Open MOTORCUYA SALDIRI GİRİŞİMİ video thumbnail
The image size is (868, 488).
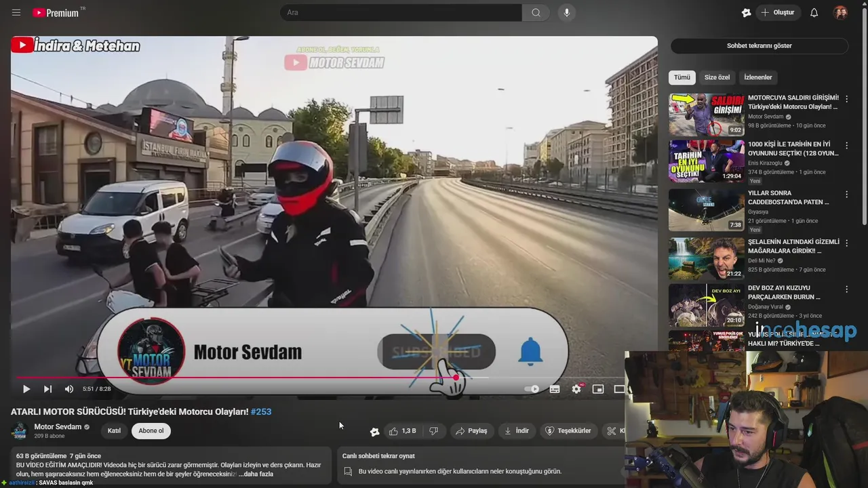pyautogui.click(x=706, y=115)
